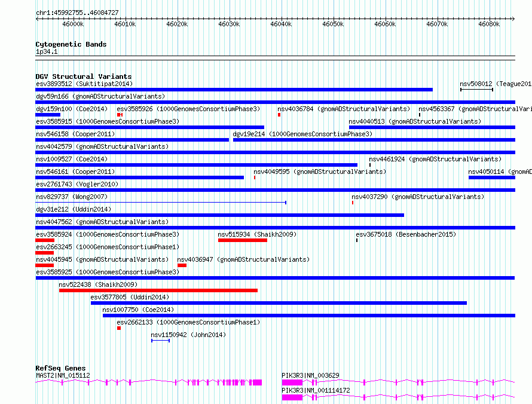Select nsv4049595 red tick marker
Screen dimensions: 532x404
[x=255, y=177]
